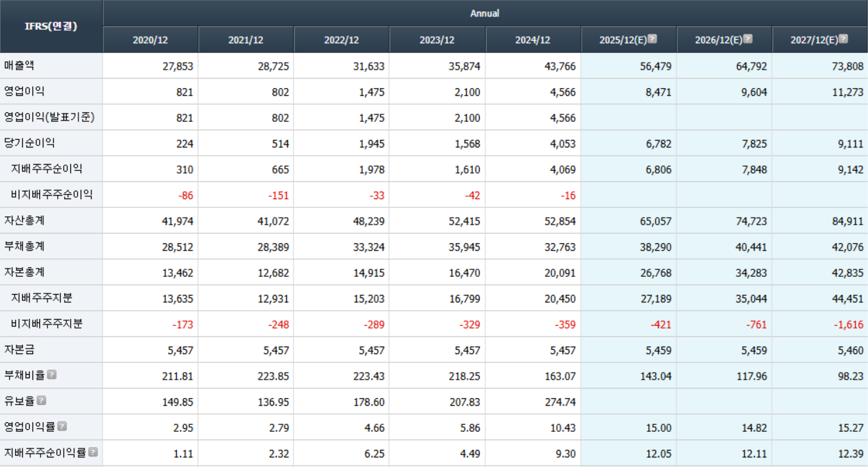This screenshot has width=868, height=467.
Task: Click the 2026/12(E) column header text
Action: pos(718,40)
